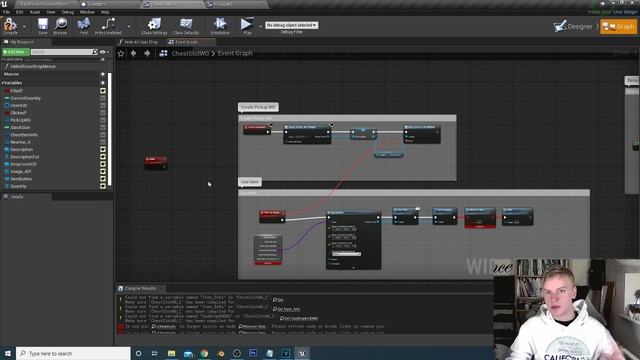
Task: Open Browse in the toolbar
Action: 60,25
